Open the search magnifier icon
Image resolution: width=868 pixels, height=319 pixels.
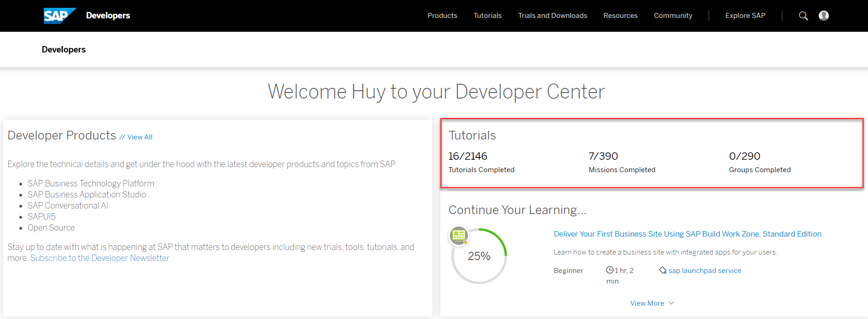803,16
